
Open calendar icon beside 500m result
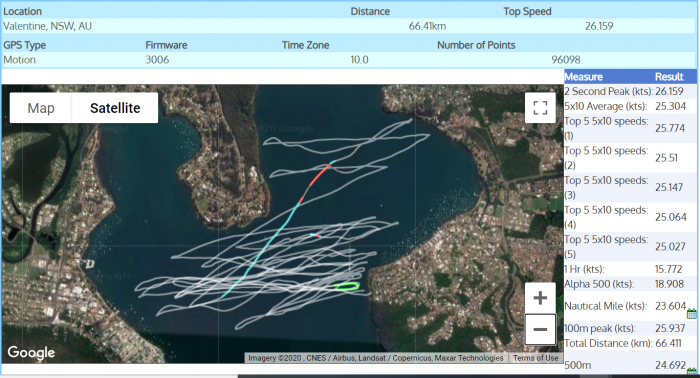click(x=692, y=371)
